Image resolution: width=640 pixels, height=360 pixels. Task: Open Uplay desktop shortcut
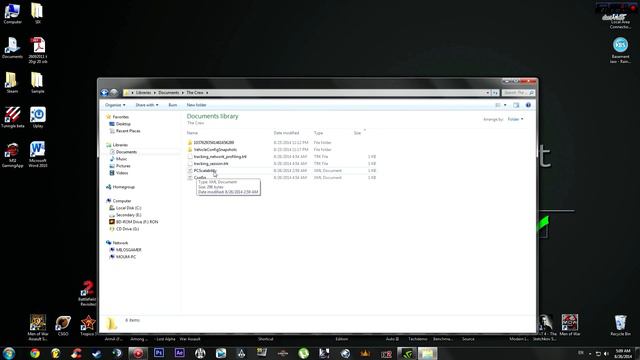pos(38,118)
